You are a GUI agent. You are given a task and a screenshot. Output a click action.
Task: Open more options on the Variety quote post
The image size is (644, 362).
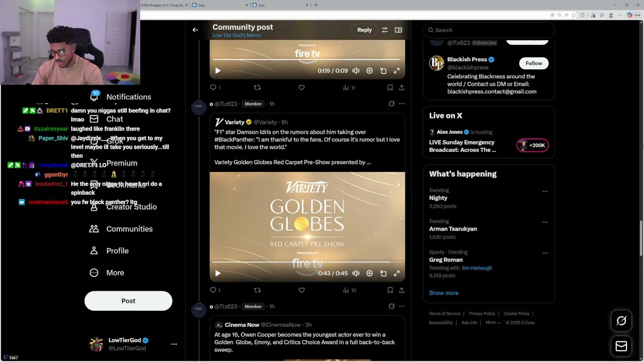coord(401,104)
